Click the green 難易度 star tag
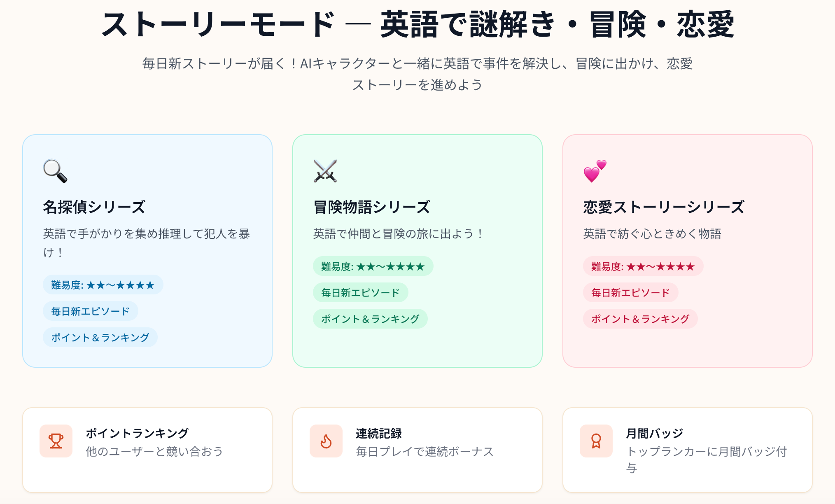The height and width of the screenshot is (504, 835). tap(373, 266)
